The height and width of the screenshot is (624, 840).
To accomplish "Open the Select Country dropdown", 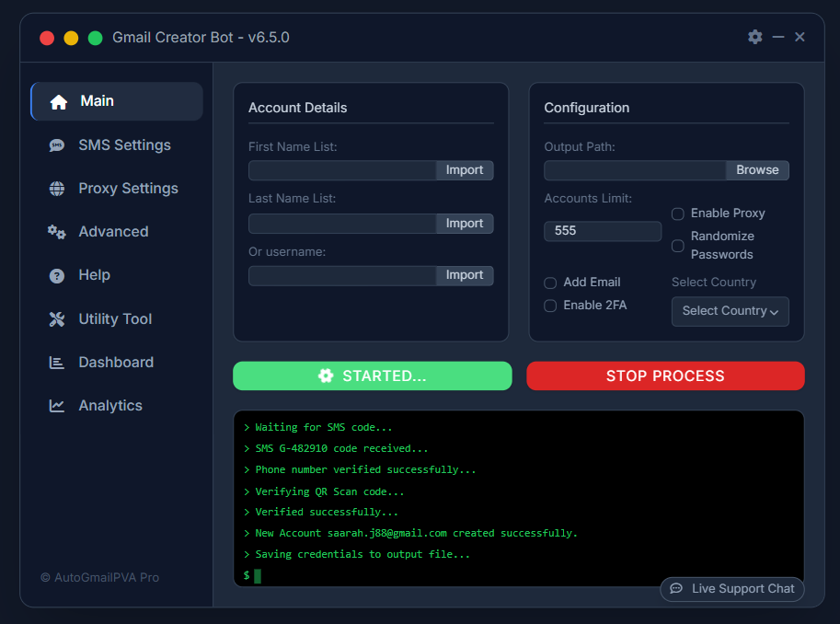I will click(730, 311).
